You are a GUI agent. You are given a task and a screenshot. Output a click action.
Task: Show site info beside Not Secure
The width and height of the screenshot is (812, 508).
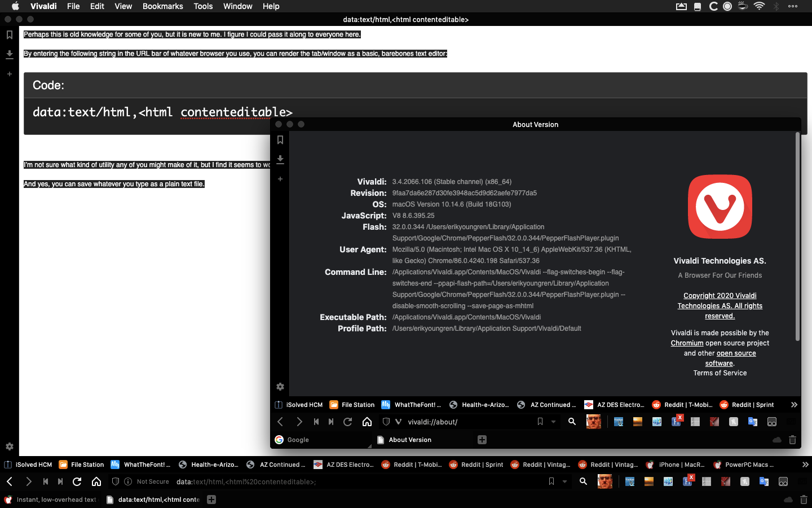[128, 481]
